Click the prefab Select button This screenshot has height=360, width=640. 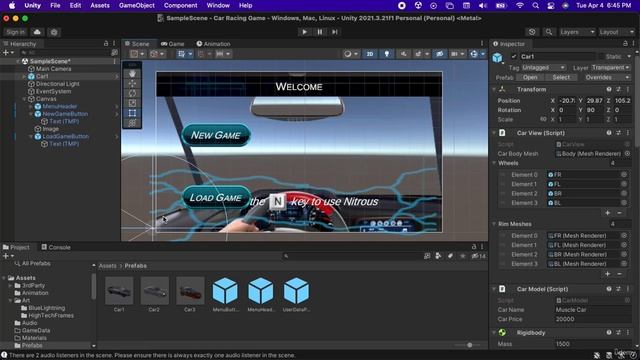[561, 77]
